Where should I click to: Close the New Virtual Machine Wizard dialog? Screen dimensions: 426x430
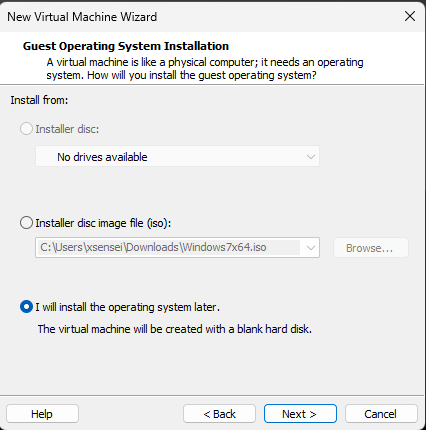(x=410, y=16)
